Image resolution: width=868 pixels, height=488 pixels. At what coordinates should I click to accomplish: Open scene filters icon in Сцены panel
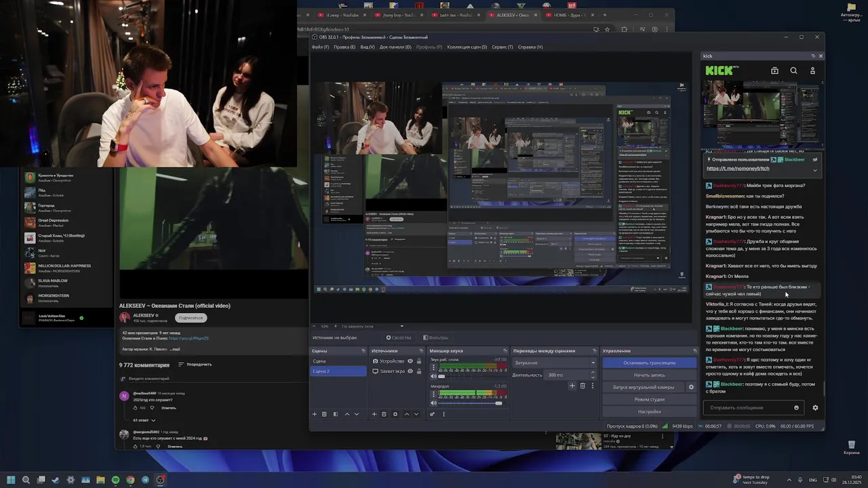(x=336, y=414)
